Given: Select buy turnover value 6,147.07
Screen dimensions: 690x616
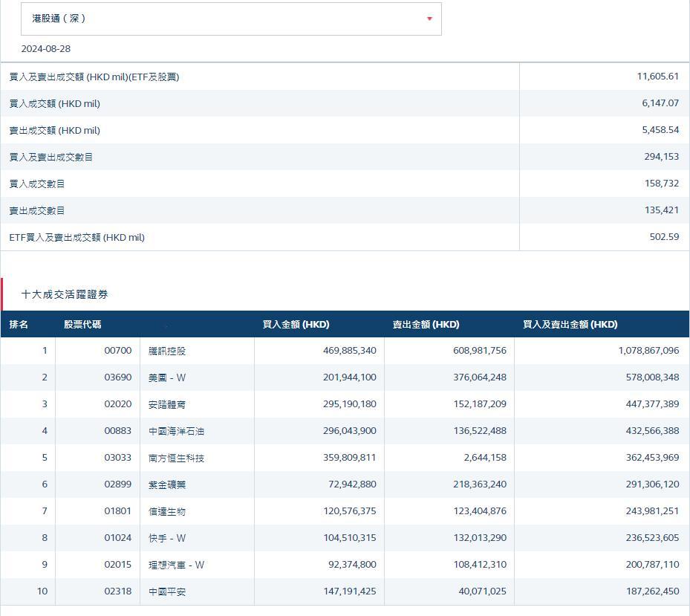Looking at the screenshot, I should 660,103.
